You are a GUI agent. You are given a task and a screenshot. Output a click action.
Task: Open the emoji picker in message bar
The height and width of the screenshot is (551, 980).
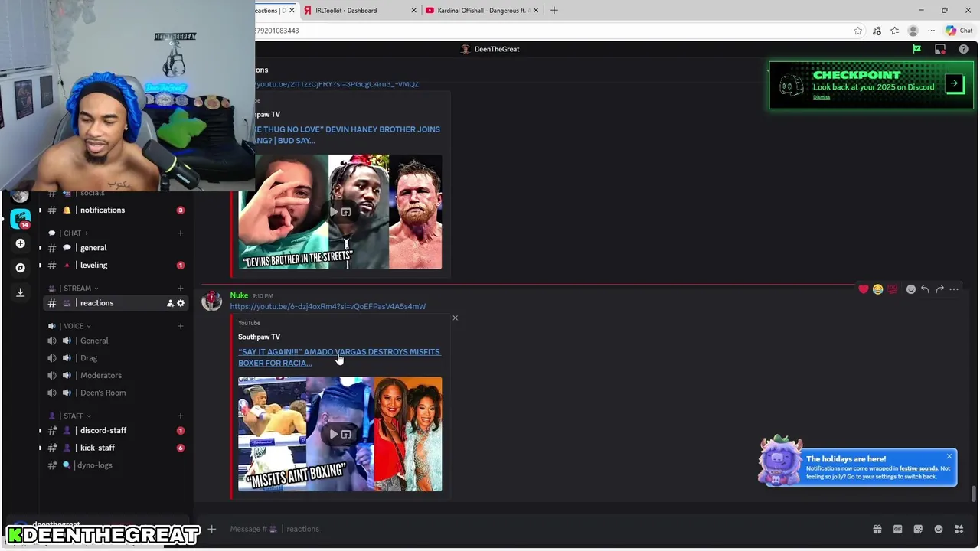[x=939, y=529]
